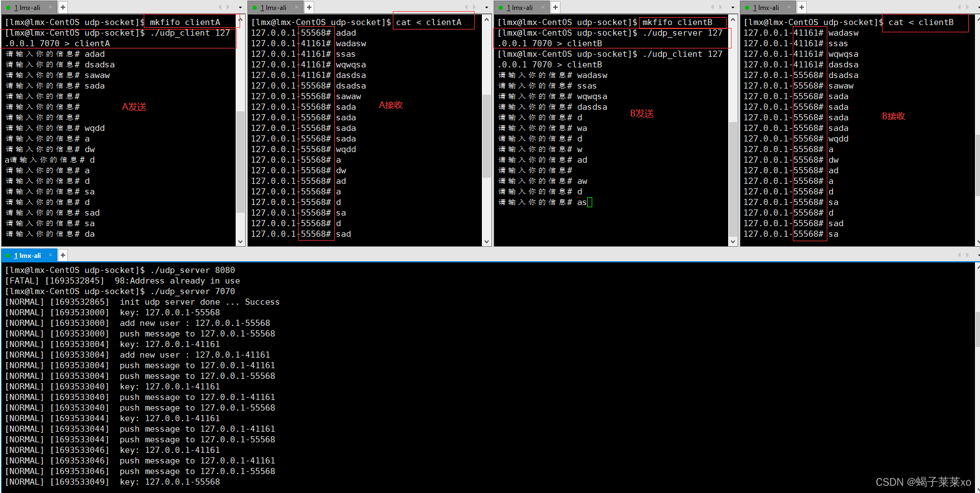This screenshot has width=980, height=493.
Task: Go to the previous tab in the udp_server log pane
Action: click(959, 255)
